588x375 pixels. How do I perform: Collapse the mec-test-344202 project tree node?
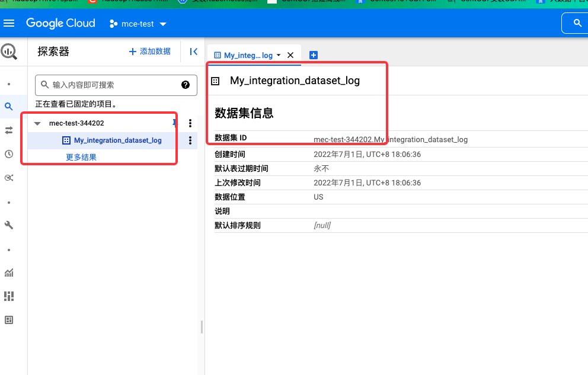pos(37,123)
